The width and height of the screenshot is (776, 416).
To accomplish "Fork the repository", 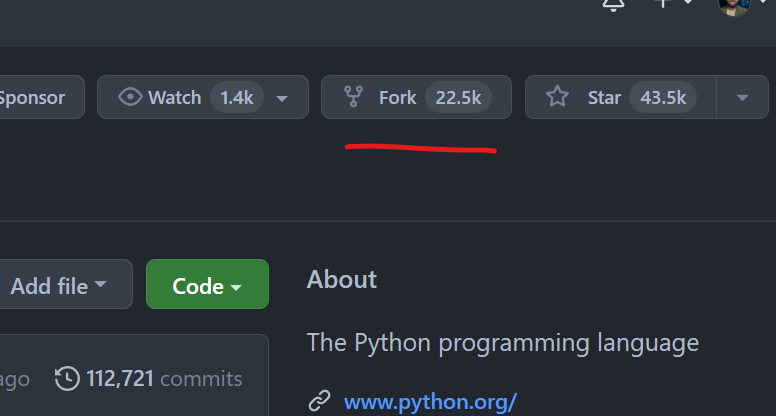I will point(416,97).
